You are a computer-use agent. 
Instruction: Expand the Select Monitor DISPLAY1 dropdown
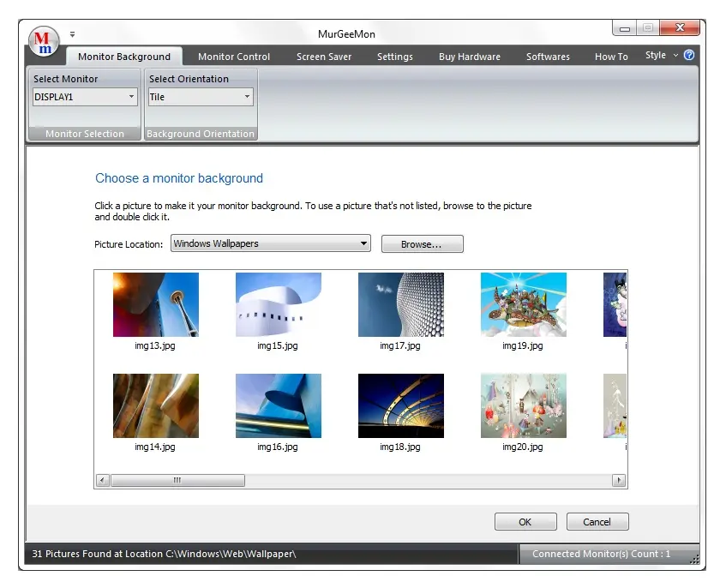132,98
